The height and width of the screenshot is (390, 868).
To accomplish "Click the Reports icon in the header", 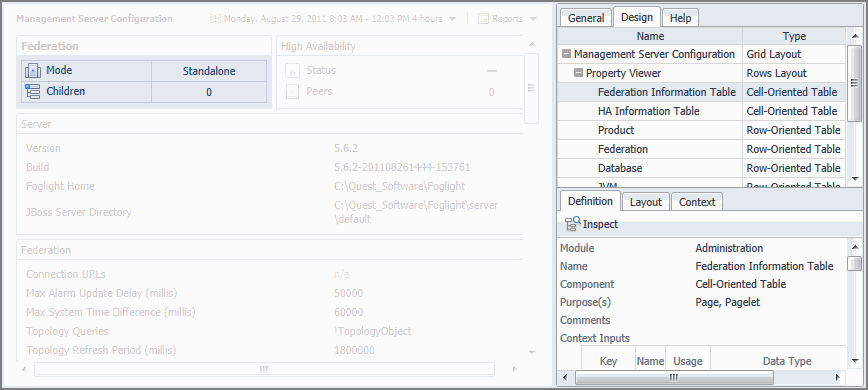I will (x=483, y=19).
